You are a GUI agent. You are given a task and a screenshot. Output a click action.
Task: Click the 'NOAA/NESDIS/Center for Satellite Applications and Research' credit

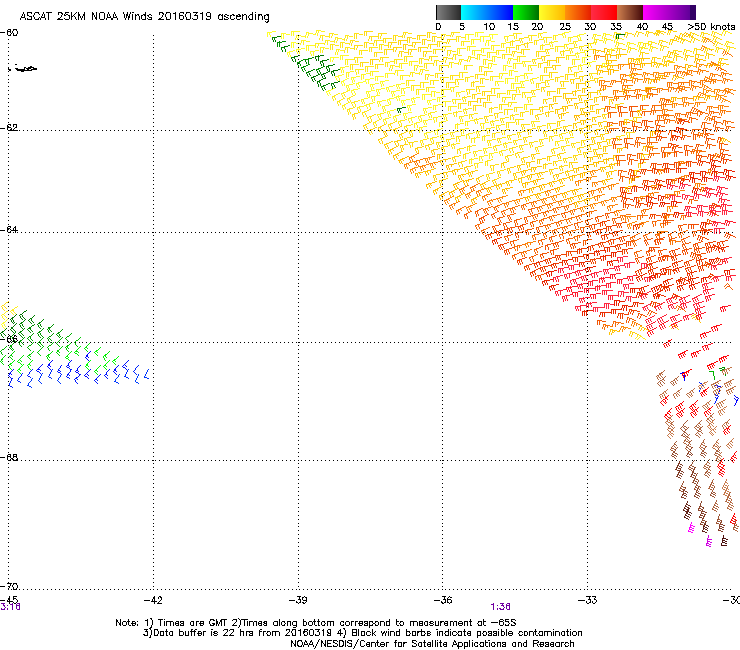click(432, 644)
